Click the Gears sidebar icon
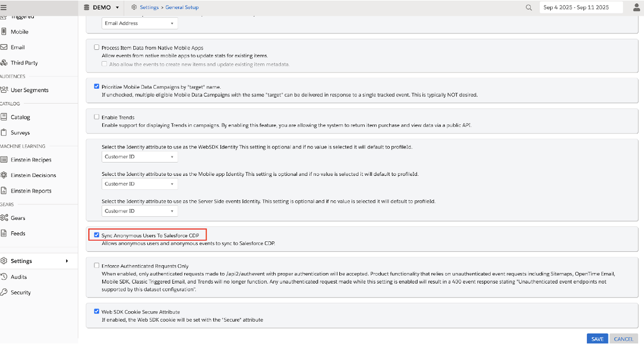644x344 pixels. pyautogui.click(x=4, y=218)
